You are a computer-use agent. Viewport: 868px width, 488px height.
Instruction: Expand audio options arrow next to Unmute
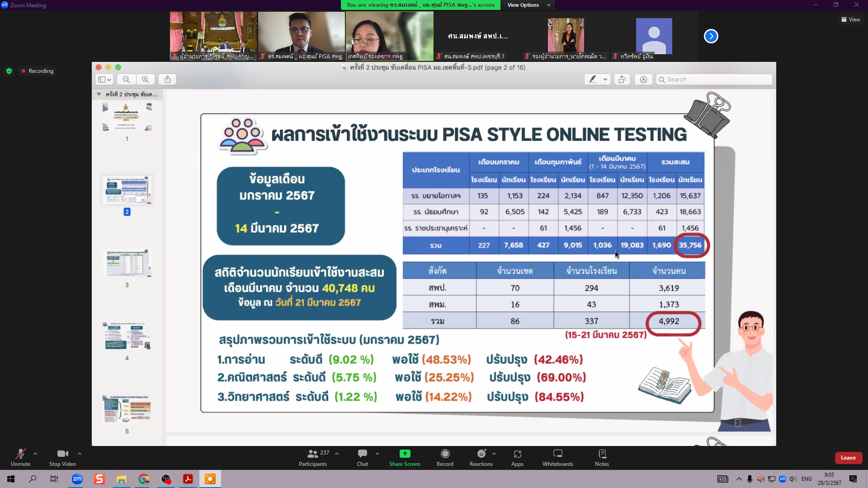pos(35,454)
